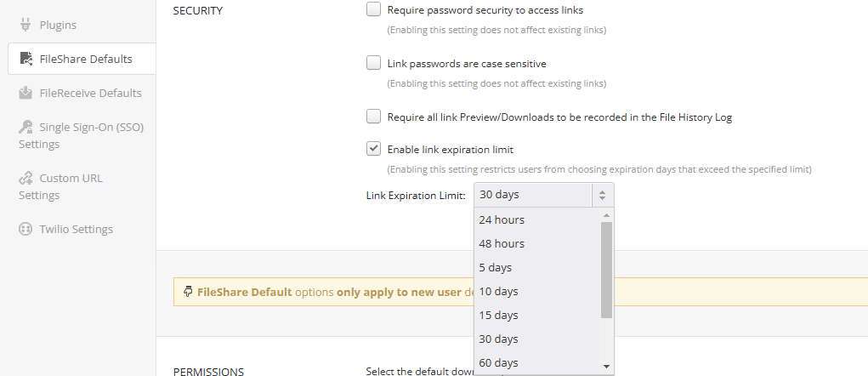Go to Twilio Settings section
The height and width of the screenshot is (376, 868).
click(x=76, y=229)
